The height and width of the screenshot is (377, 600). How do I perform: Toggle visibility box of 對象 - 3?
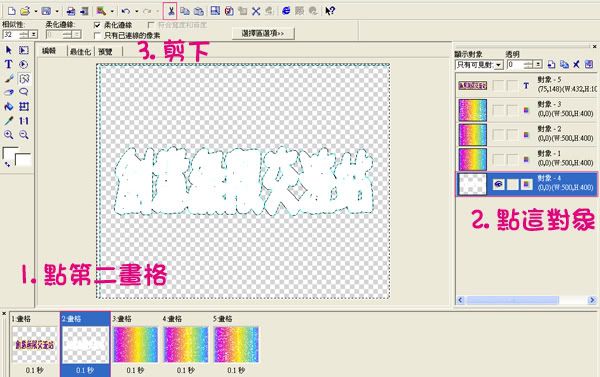[498, 111]
